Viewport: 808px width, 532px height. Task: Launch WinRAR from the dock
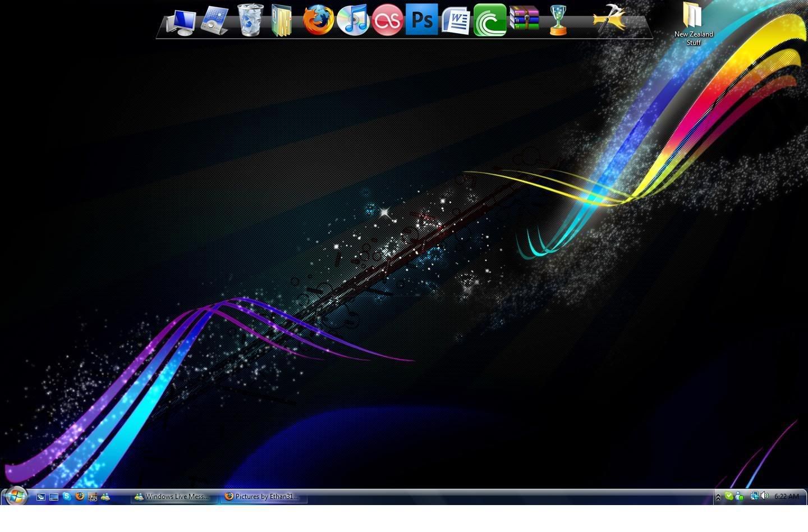[x=525, y=18]
